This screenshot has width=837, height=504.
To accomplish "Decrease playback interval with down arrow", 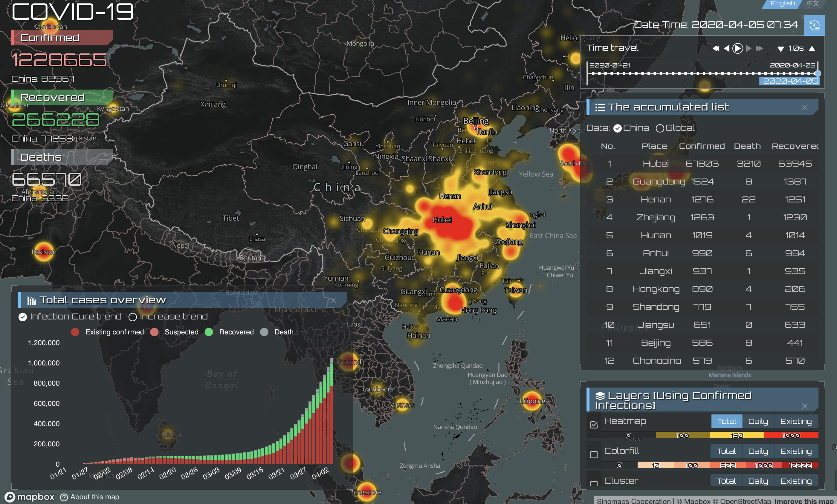I will tap(781, 49).
